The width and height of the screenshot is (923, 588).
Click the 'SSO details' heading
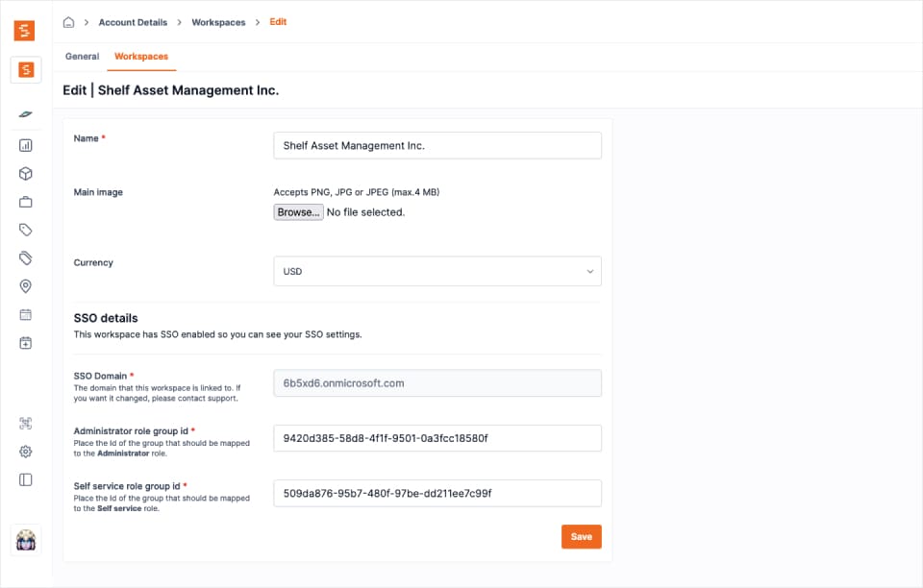click(x=106, y=318)
